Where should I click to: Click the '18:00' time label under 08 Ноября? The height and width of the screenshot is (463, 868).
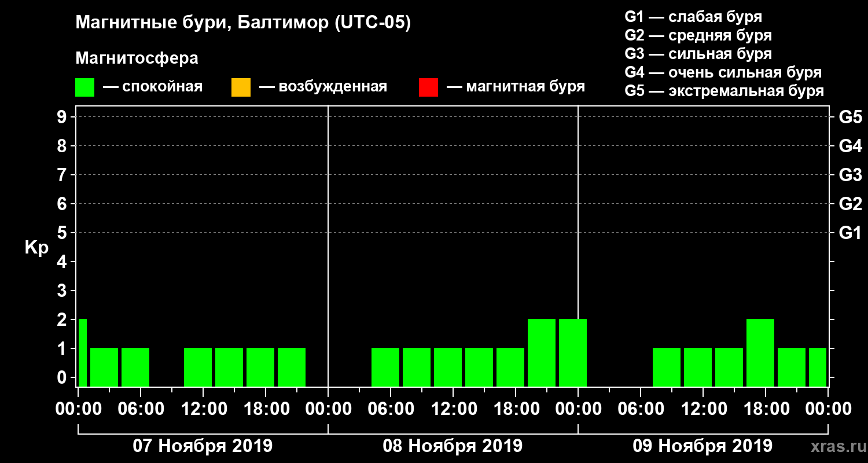tap(516, 409)
